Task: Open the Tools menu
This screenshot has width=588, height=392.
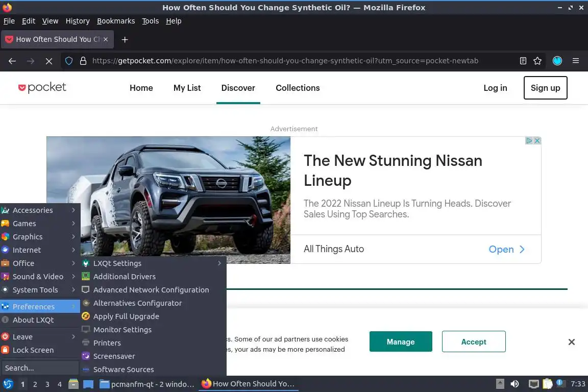Action: point(151,21)
